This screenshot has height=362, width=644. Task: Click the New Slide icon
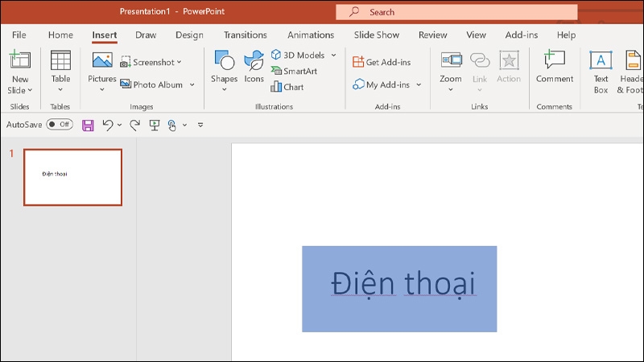click(x=19, y=60)
